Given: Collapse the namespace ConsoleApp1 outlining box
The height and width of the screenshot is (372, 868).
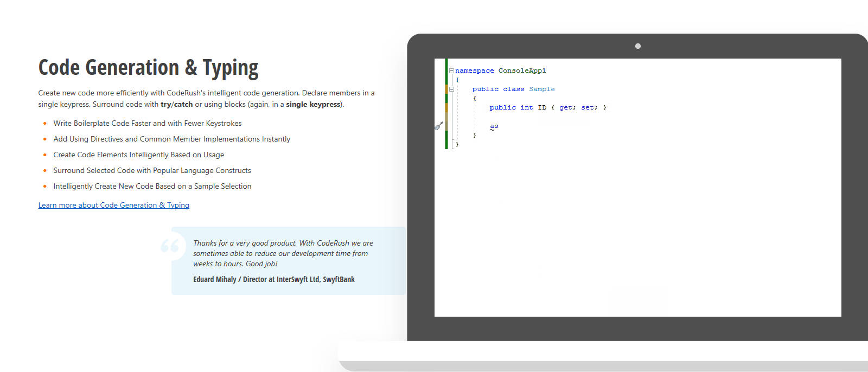Looking at the screenshot, I should point(451,70).
